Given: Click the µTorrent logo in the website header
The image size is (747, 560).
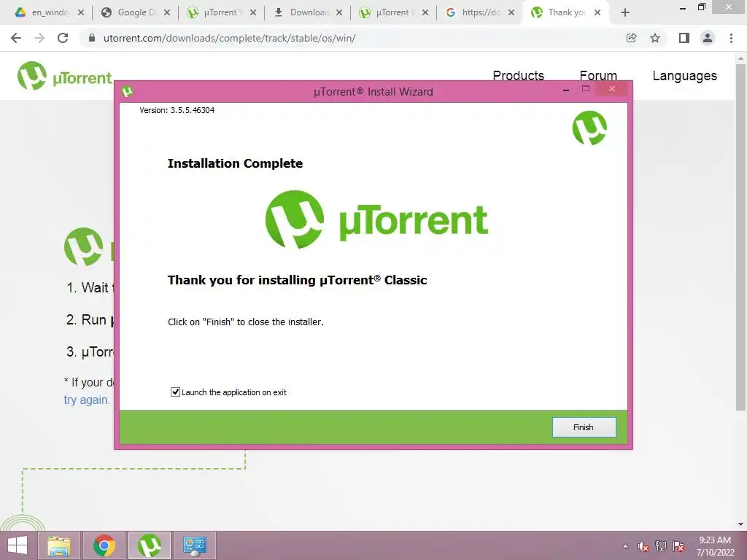Looking at the screenshot, I should (64, 76).
